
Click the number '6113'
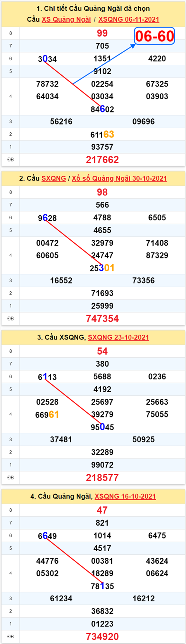coord(47,377)
